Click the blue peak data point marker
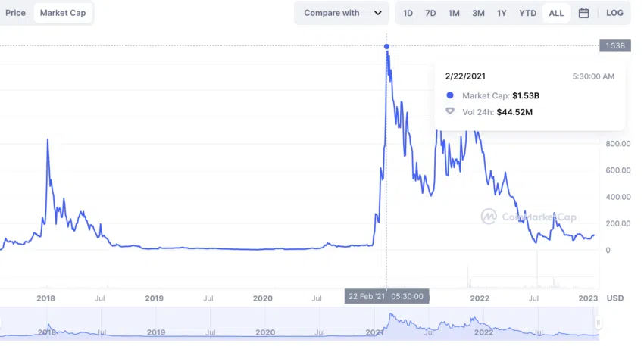The height and width of the screenshot is (346, 644). coord(386,46)
